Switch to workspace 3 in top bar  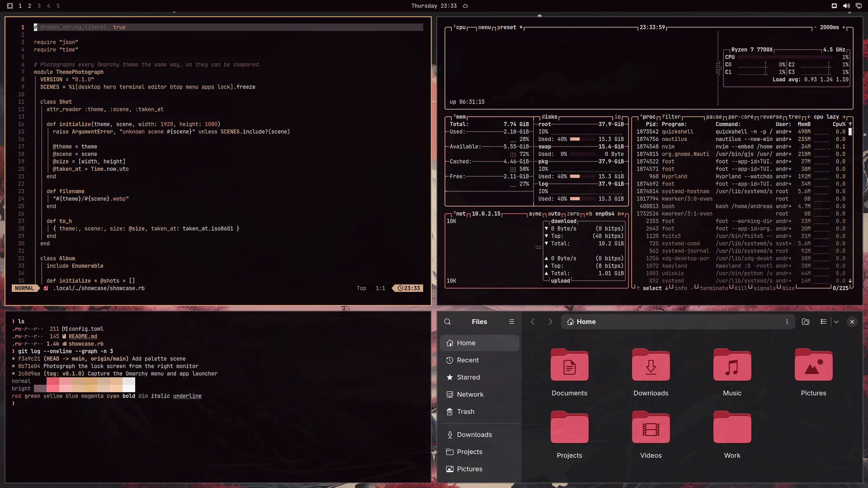point(39,6)
